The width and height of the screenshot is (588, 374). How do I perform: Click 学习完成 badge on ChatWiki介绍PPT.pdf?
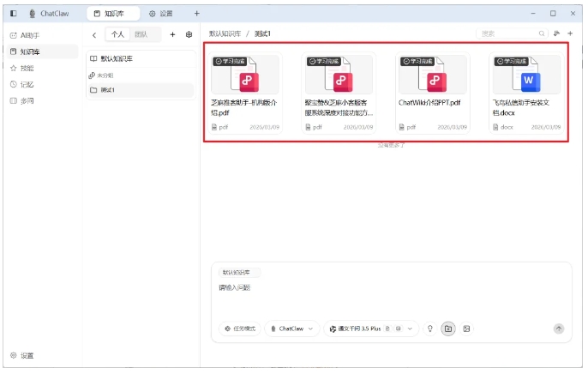click(x=417, y=61)
